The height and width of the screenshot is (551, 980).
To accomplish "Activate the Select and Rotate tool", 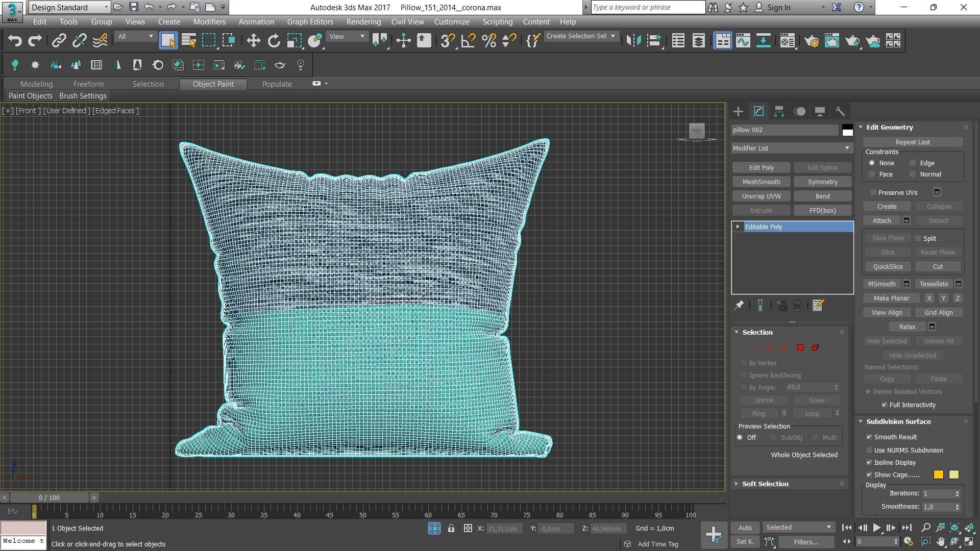I will [x=274, y=41].
